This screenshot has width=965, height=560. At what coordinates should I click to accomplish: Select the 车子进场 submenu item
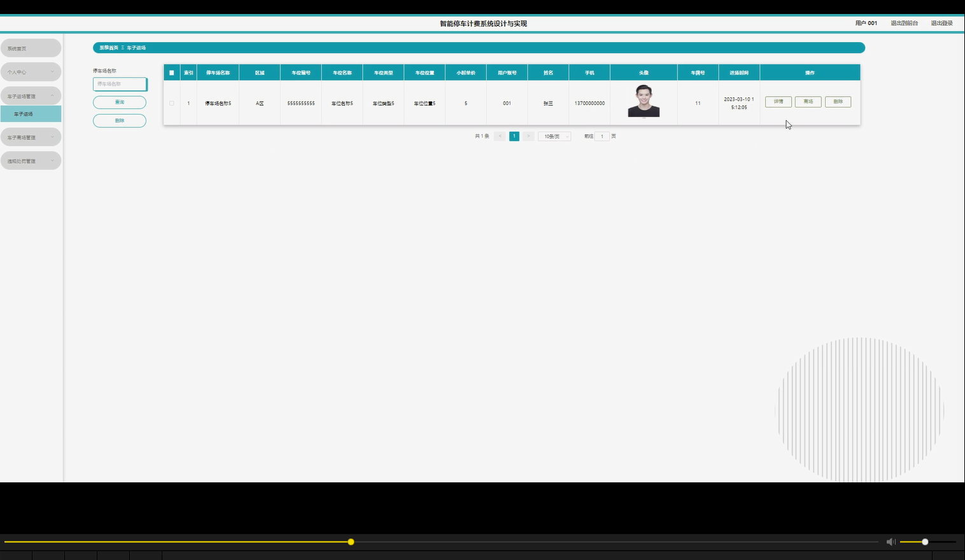click(x=31, y=114)
